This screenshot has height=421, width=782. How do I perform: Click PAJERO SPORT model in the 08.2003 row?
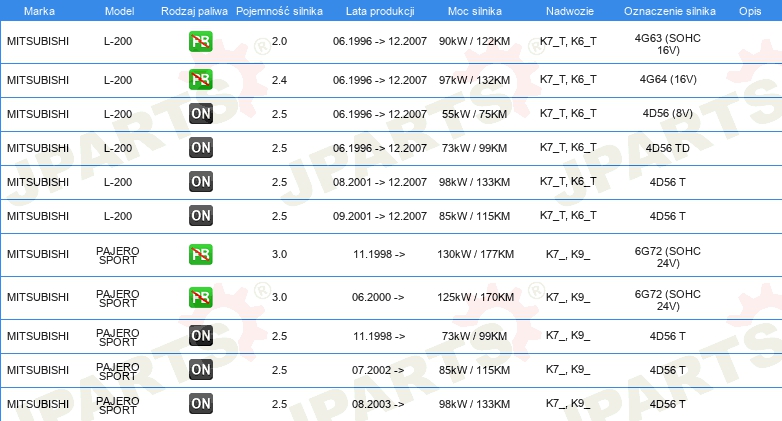(118, 406)
